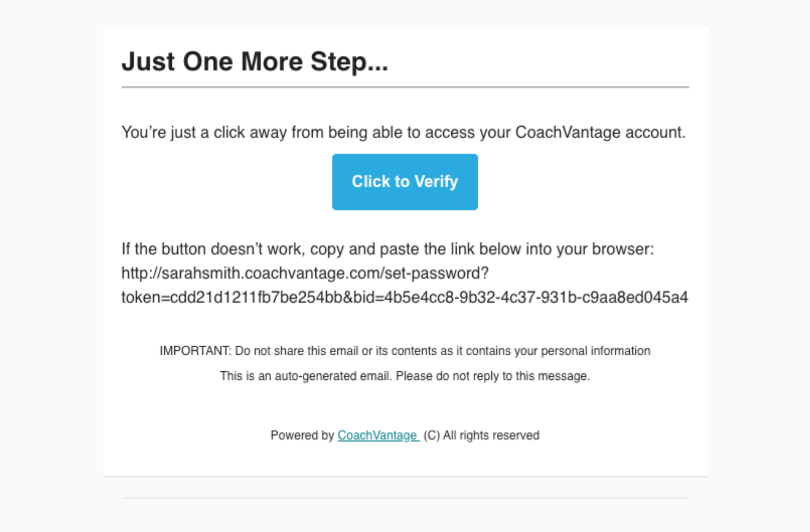The height and width of the screenshot is (532, 810).
Task: Click the 'Just One More Step...' heading
Action: point(255,62)
